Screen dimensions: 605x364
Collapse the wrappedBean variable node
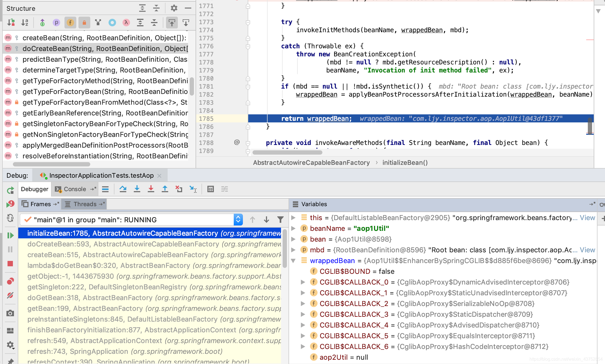(x=293, y=261)
